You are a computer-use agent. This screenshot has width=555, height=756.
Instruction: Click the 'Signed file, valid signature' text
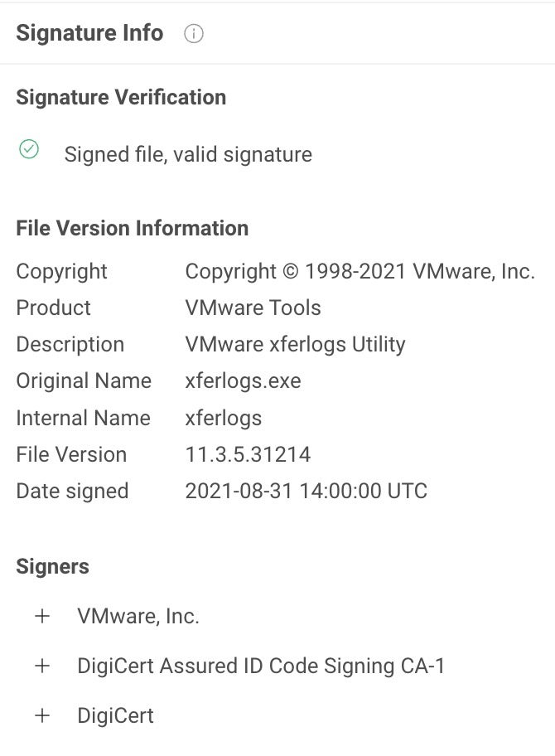(x=188, y=154)
